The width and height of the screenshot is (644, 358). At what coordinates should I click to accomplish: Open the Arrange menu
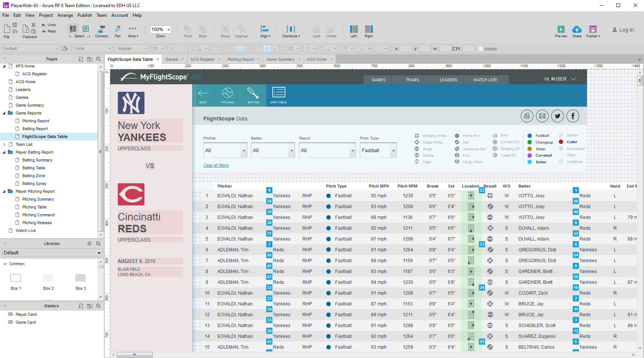coord(65,15)
